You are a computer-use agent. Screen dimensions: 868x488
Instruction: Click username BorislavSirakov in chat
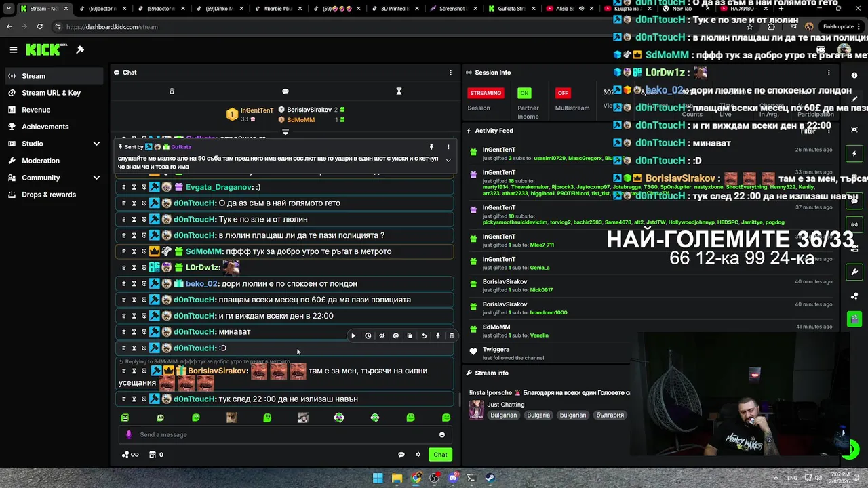218,371
